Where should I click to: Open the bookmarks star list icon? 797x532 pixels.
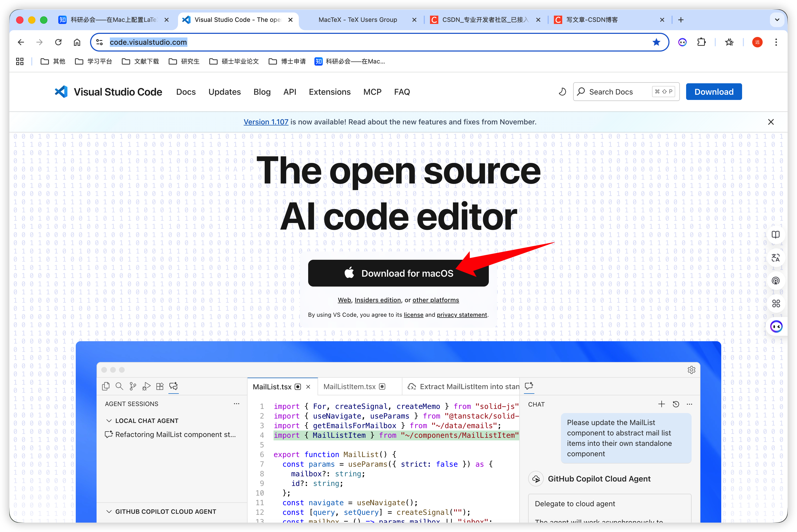pyautogui.click(x=729, y=42)
